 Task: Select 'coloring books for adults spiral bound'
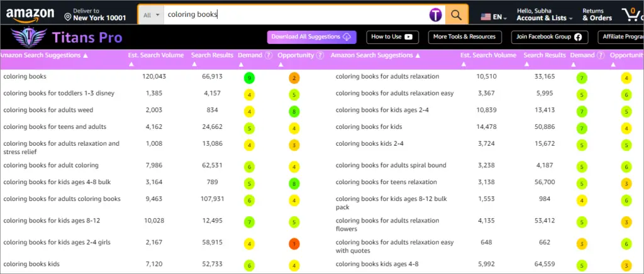[391, 165]
